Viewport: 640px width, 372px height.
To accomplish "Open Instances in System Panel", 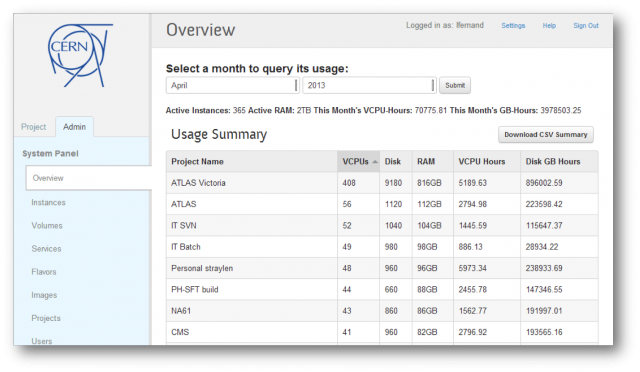I will click(x=48, y=203).
